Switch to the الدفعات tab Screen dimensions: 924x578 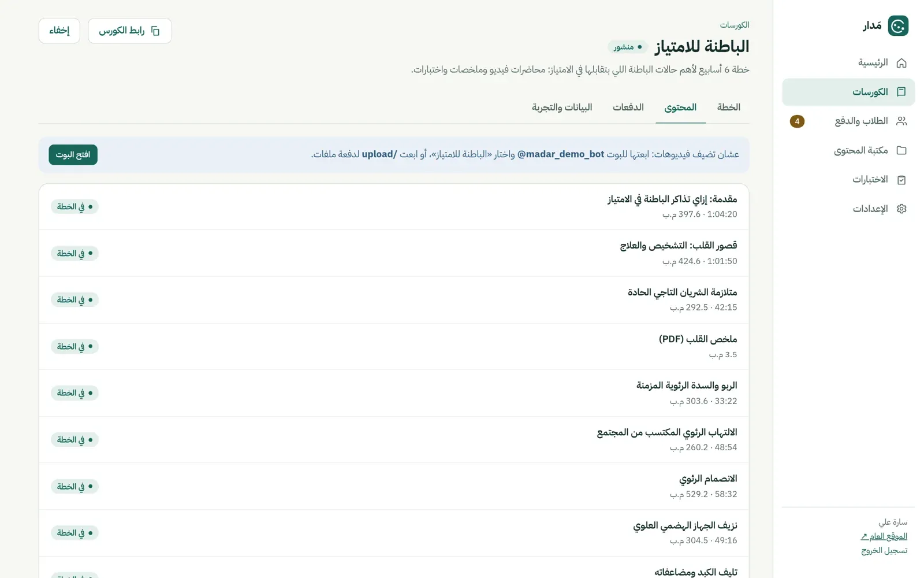click(x=628, y=108)
